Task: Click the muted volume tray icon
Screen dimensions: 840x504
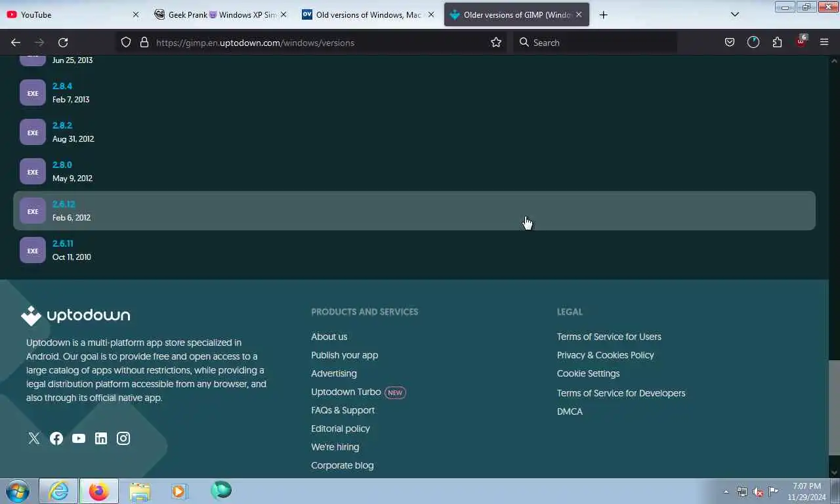Action: [x=758, y=492]
